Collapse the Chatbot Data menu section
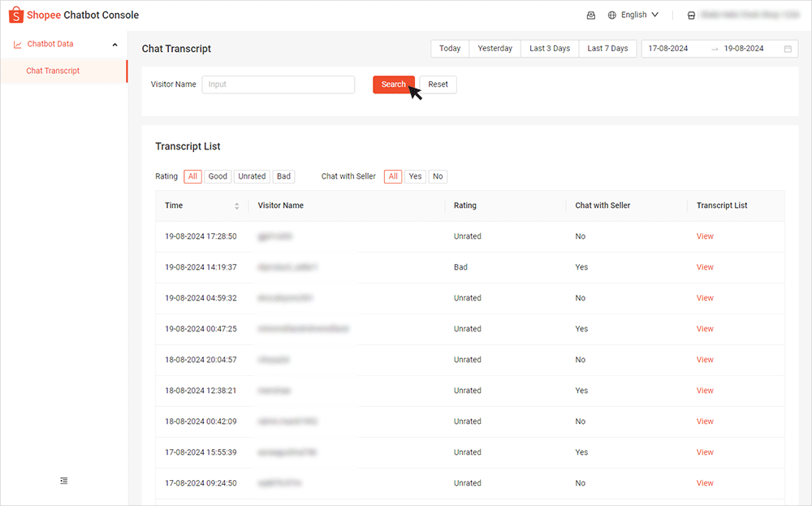Image resolution: width=812 pixels, height=506 pixels. (x=114, y=45)
